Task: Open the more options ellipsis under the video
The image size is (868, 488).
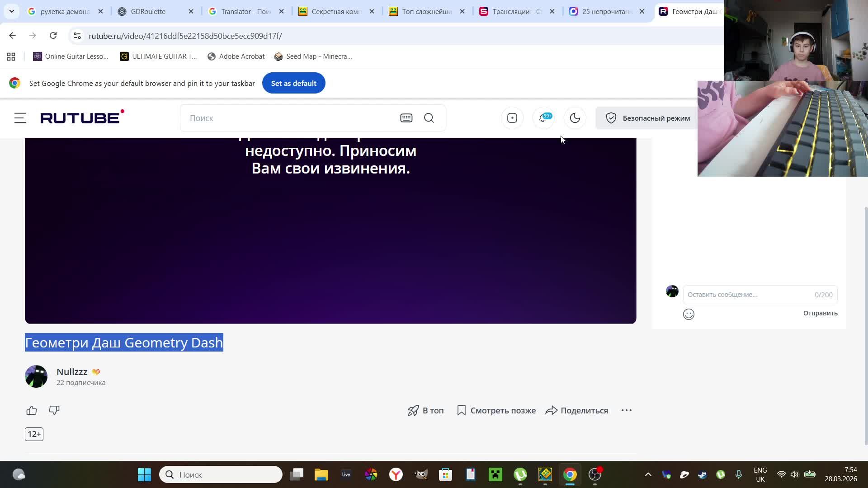Action: tap(626, 410)
